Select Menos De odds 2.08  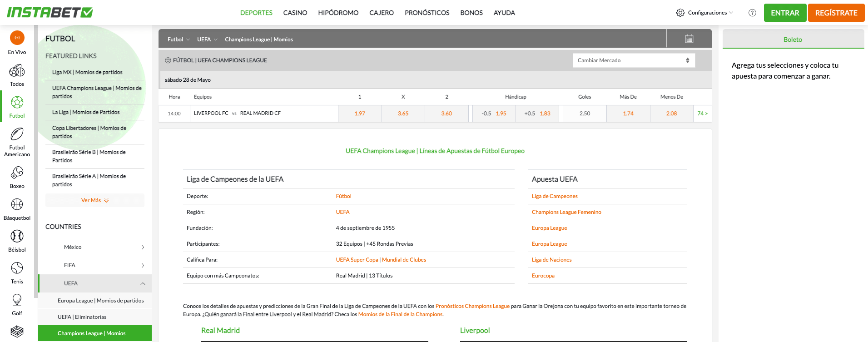coord(672,114)
